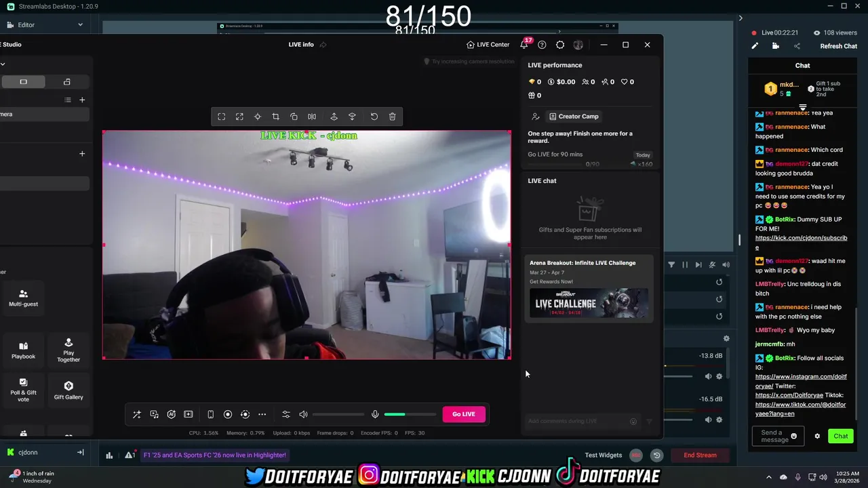Screen dimensions: 868x488
Task: Mute the speaker in the bottom toolbar
Action: tap(303, 414)
